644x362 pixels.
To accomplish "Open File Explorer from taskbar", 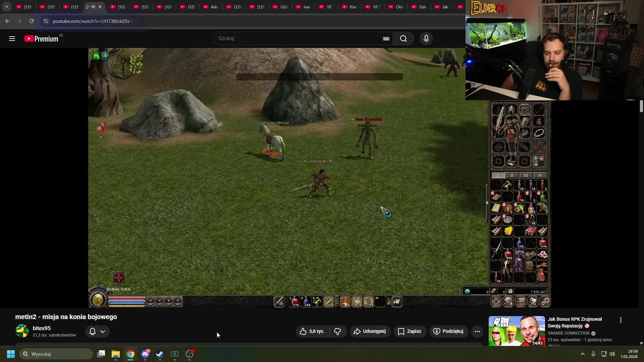I will point(116,354).
